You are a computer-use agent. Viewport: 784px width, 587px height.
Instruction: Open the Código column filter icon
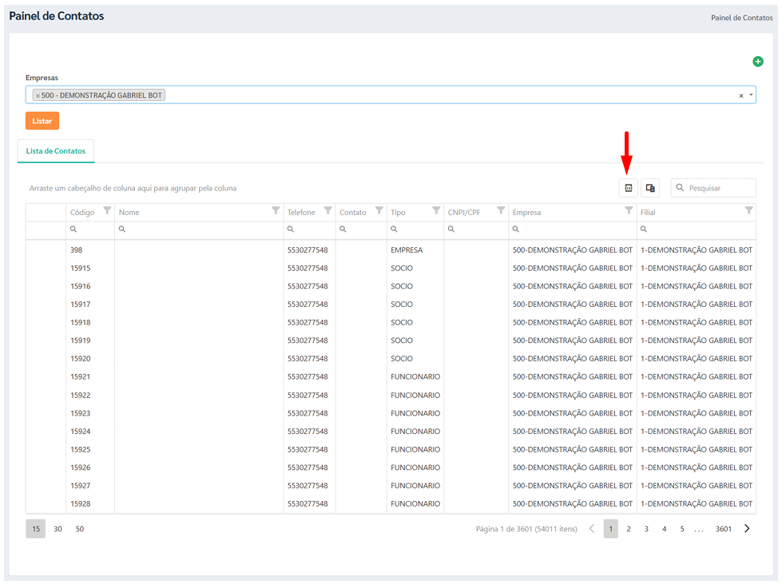(107, 210)
